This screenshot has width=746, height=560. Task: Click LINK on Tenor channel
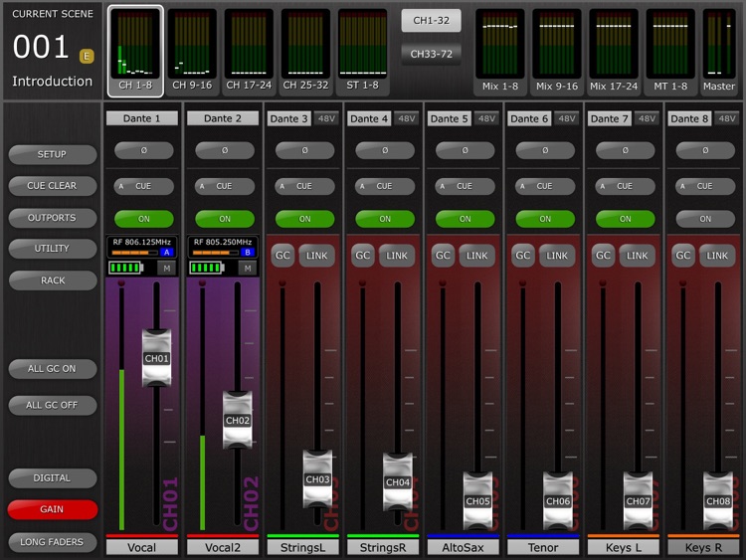[x=557, y=256]
